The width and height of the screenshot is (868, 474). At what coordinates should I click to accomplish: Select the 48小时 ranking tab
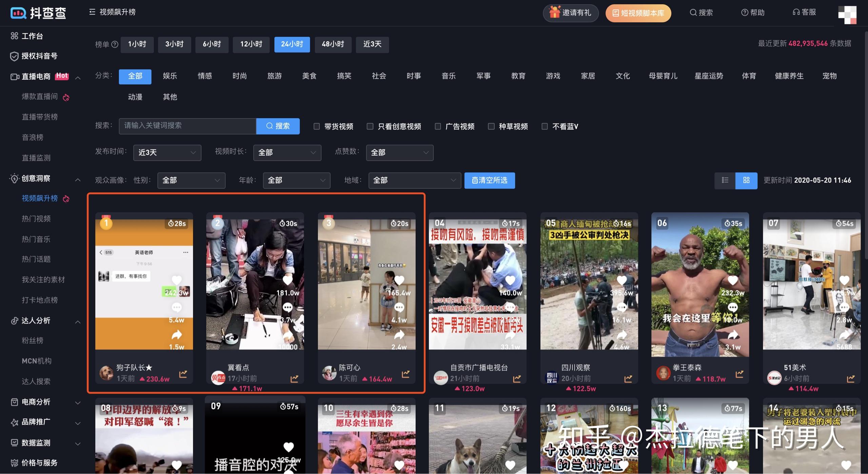pos(333,44)
